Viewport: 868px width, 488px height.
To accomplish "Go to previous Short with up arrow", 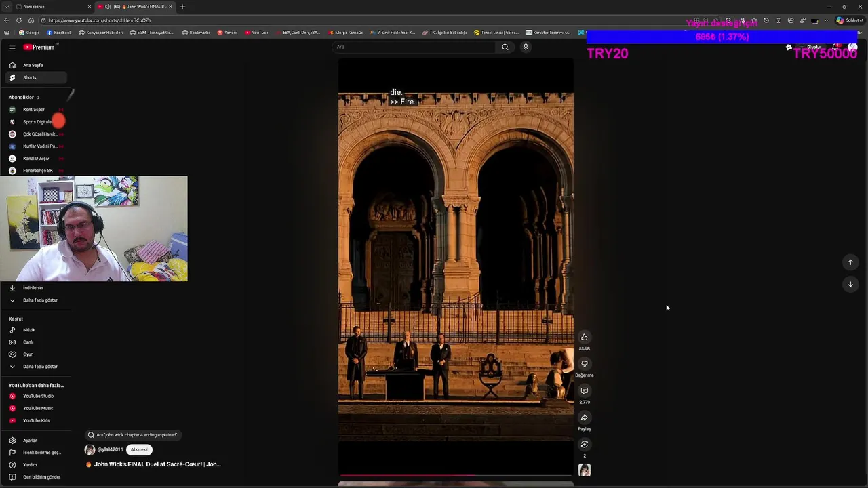I will (850, 262).
